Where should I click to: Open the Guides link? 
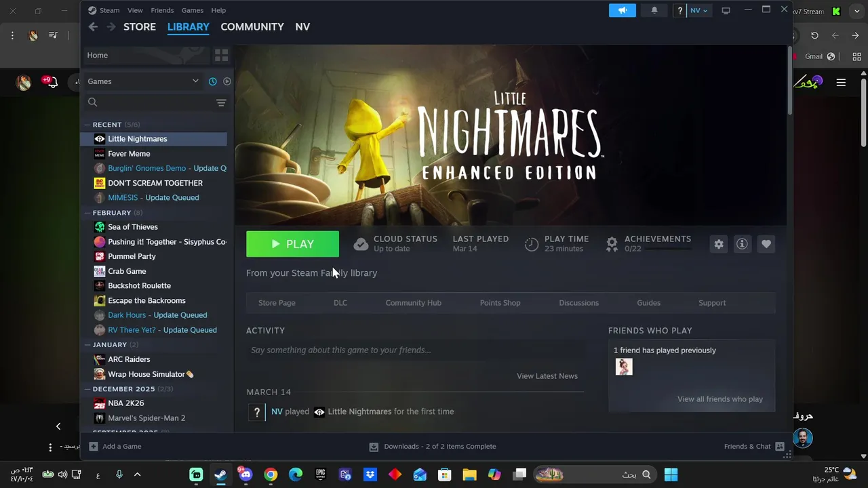pos(649,303)
